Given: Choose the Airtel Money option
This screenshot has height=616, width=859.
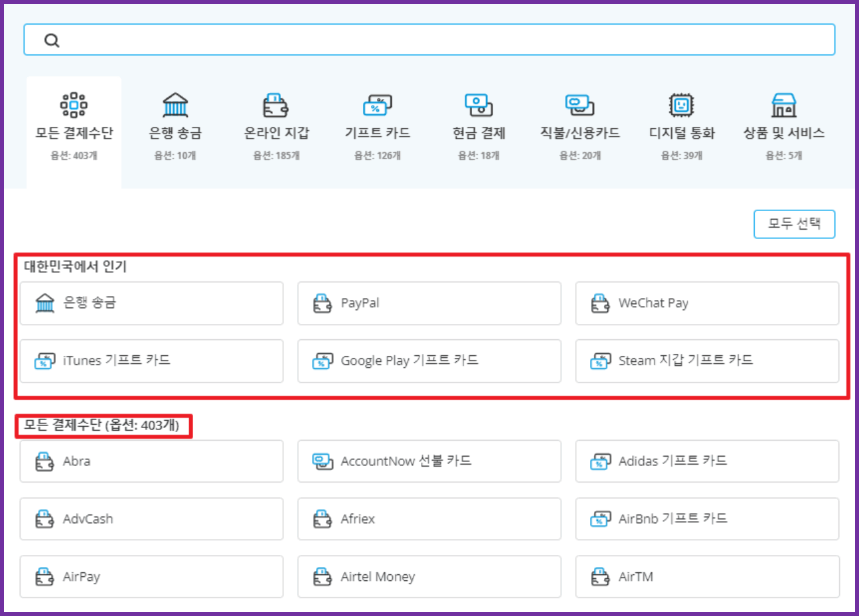Looking at the screenshot, I should pyautogui.click(x=429, y=577).
